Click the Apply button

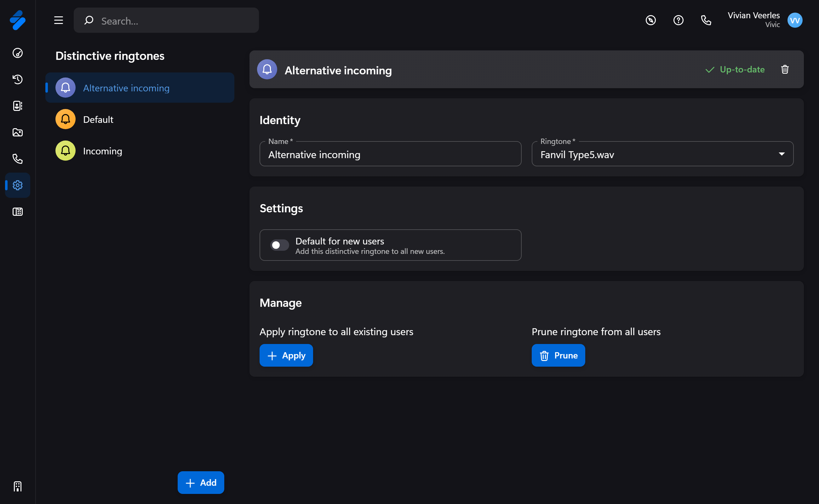pyautogui.click(x=286, y=355)
